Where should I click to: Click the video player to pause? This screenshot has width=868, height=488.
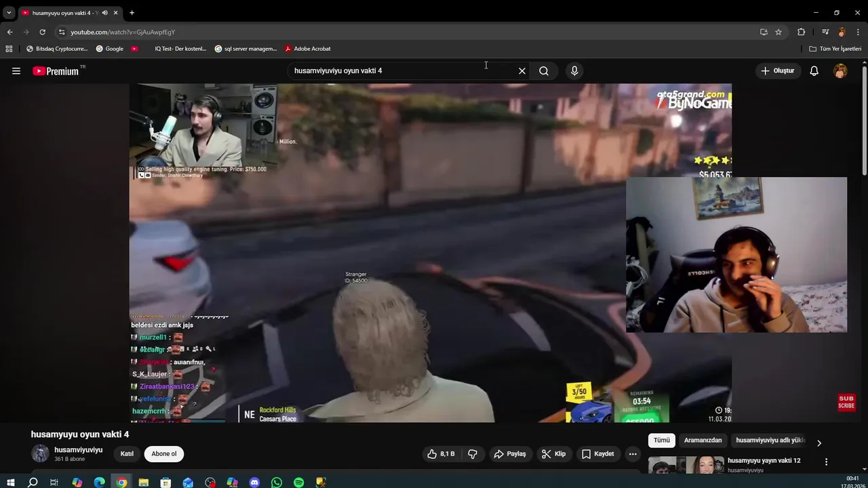431,253
